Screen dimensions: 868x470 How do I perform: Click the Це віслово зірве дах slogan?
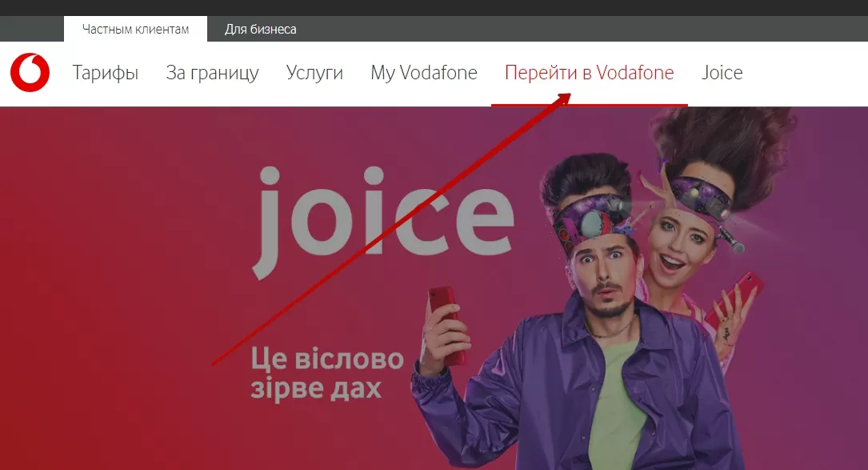327,373
